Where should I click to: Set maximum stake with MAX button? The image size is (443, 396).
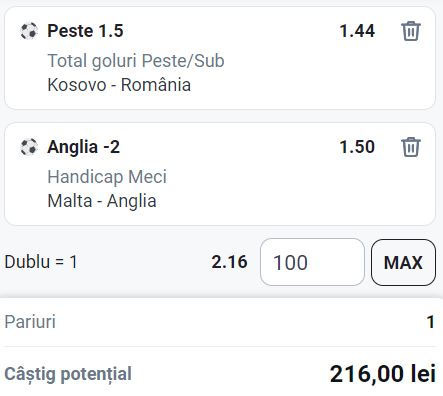click(403, 262)
